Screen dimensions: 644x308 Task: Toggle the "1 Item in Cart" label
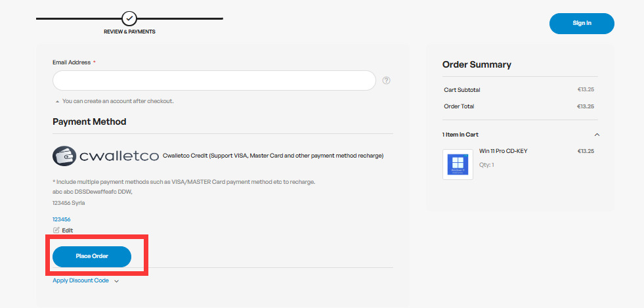(460, 135)
